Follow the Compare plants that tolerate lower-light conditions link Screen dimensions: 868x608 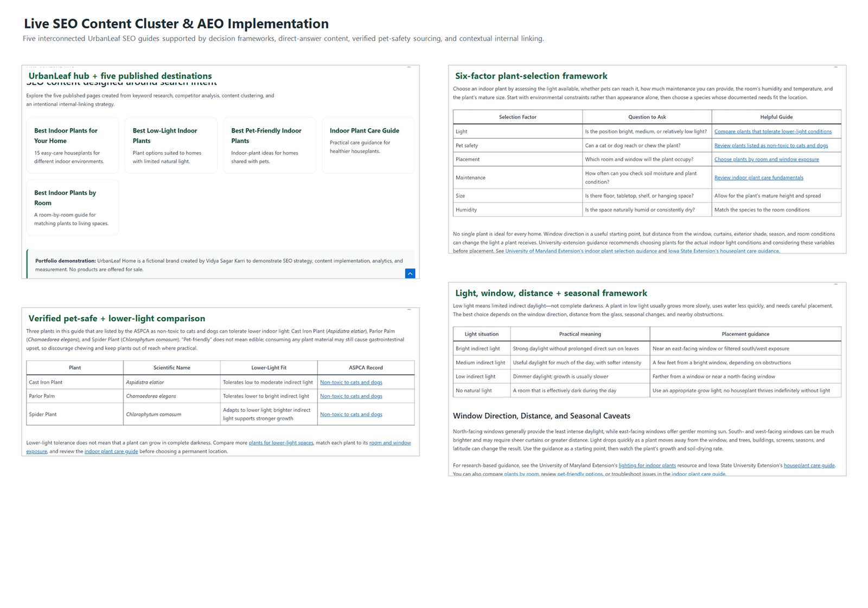[x=773, y=131]
